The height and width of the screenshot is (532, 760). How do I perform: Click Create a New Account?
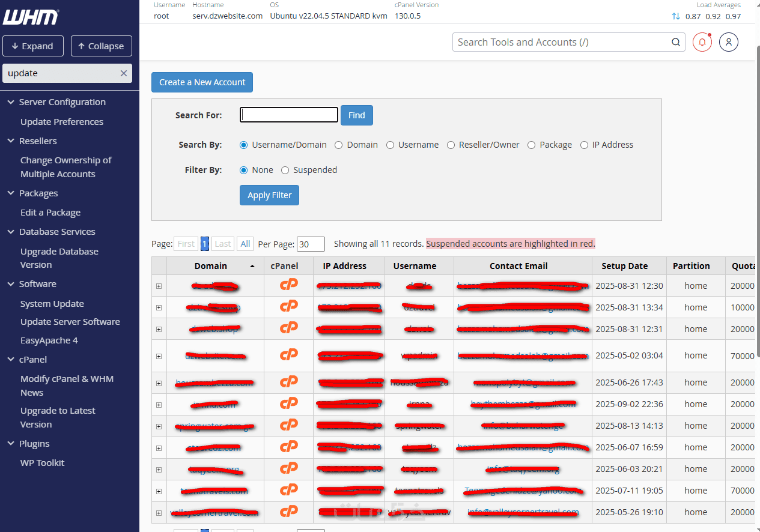(x=202, y=82)
